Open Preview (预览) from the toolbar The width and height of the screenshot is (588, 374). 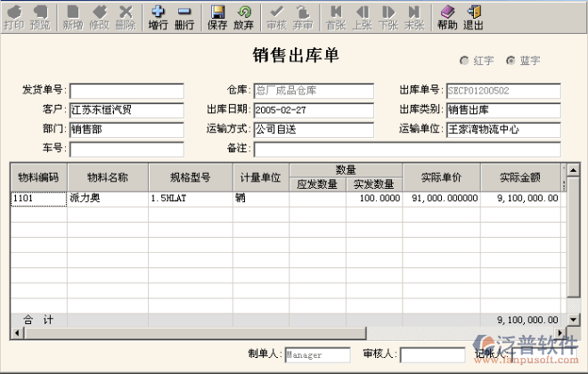coord(40,17)
